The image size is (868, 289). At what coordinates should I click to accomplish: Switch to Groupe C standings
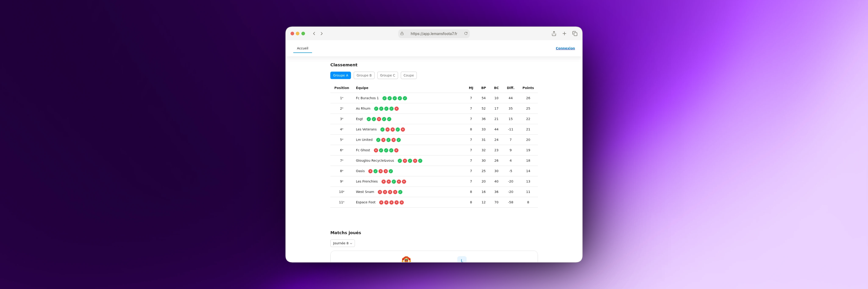[387, 75]
